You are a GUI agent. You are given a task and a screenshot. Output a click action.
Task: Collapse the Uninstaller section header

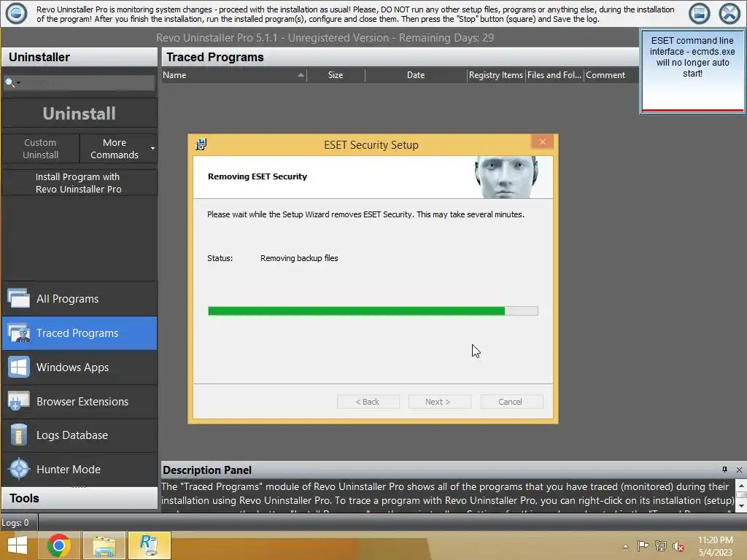(79, 57)
